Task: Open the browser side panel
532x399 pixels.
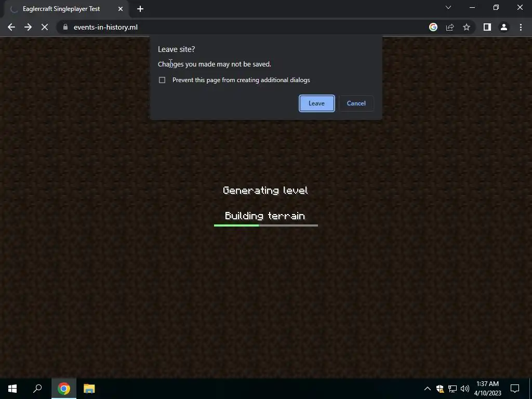Action: [487, 27]
